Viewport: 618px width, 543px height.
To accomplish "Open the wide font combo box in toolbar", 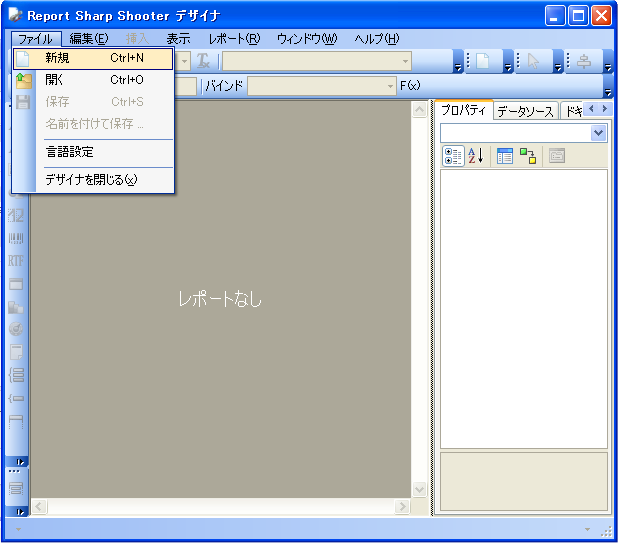I will click(x=317, y=61).
